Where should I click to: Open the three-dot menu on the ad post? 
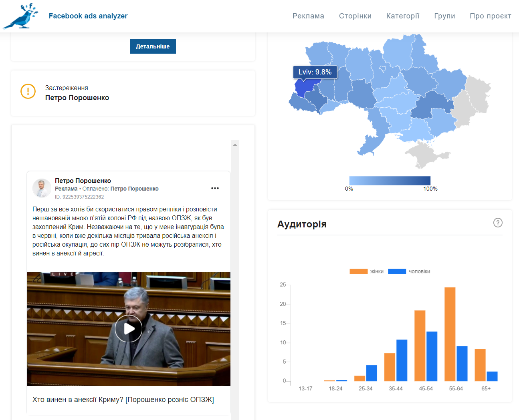pos(215,188)
